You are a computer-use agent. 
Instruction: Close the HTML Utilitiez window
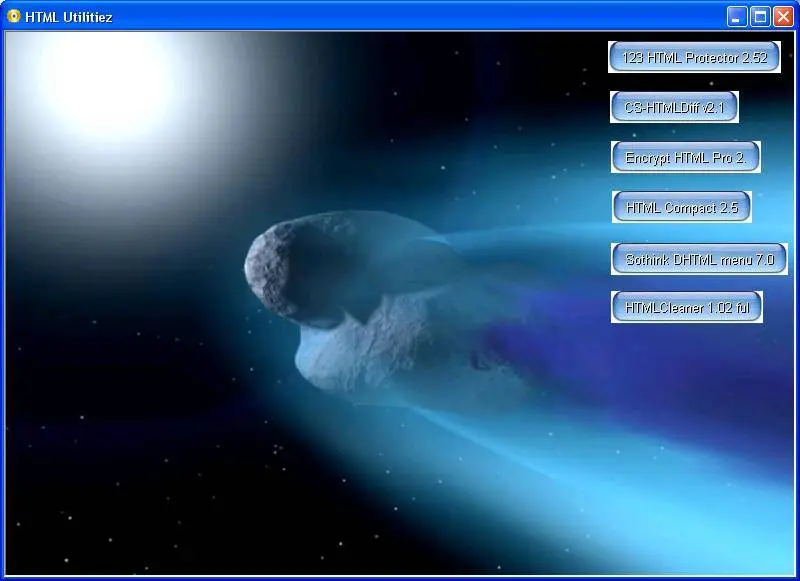tap(784, 17)
